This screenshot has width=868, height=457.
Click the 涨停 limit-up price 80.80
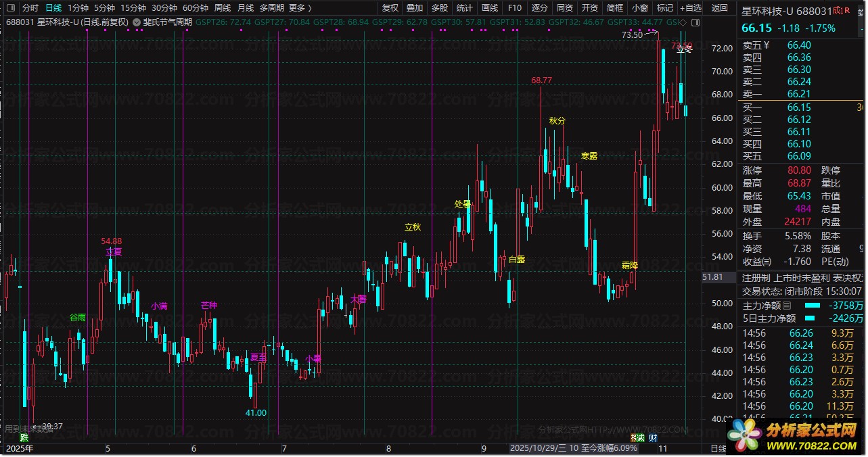799,170
